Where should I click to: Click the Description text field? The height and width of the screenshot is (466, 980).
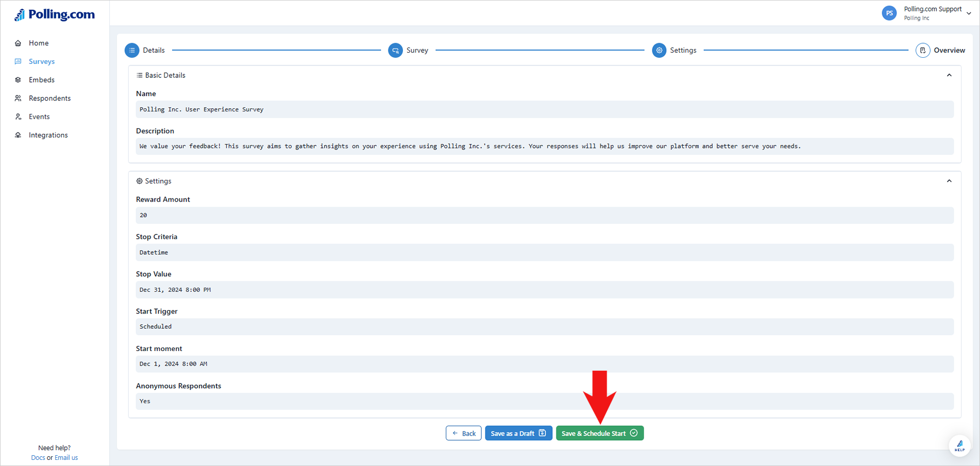pos(545,146)
